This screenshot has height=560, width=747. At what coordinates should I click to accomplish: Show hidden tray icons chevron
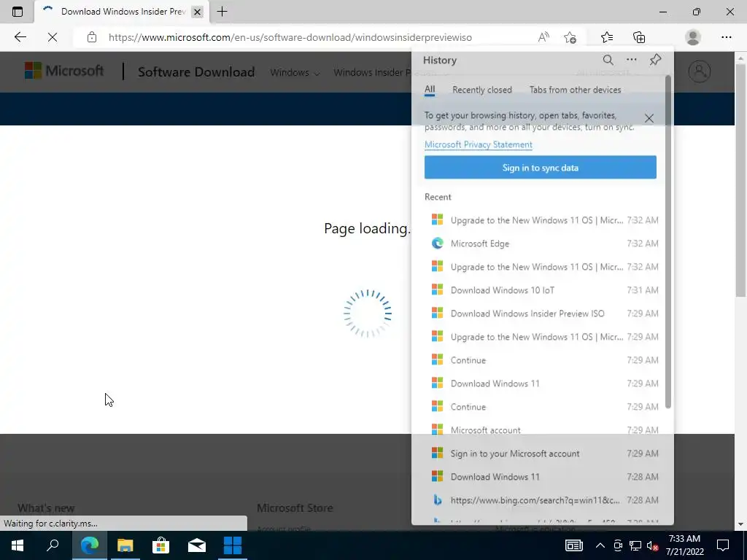[600, 545]
